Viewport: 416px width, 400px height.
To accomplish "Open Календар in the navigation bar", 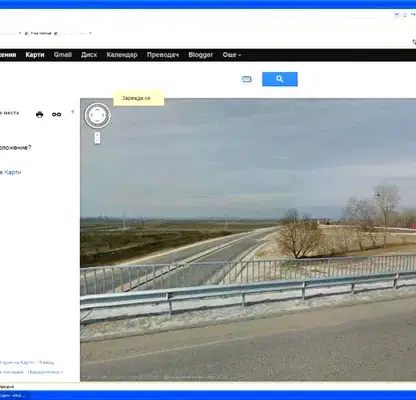I will click(122, 55).
